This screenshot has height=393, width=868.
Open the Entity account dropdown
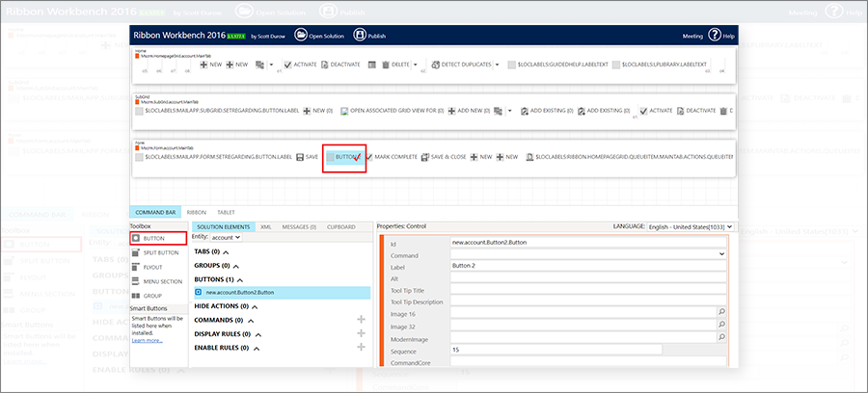click(226, 237)
